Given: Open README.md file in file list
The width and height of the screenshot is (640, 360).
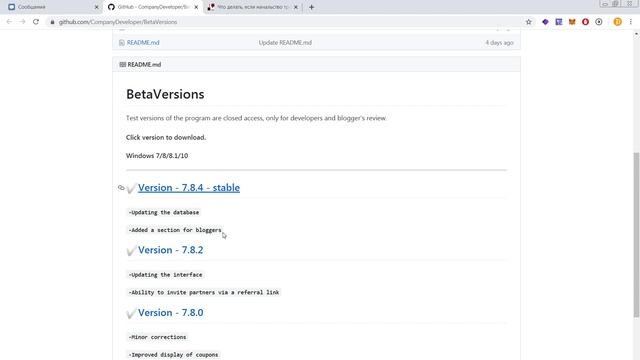Looking at the screenshot, I should [x=143, y=42].
